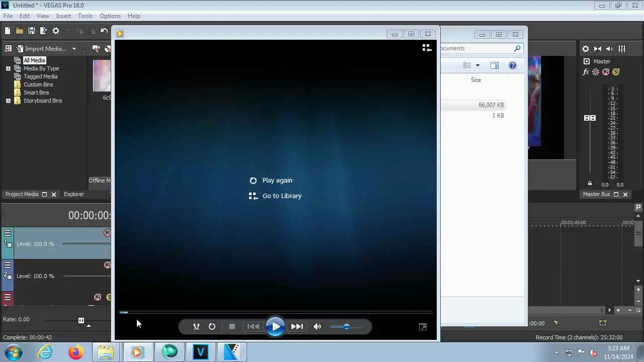Open project Properties gear icon in VEGAS toolbar
The height and width of the screenshot is (362, 644).
[56, 31]
